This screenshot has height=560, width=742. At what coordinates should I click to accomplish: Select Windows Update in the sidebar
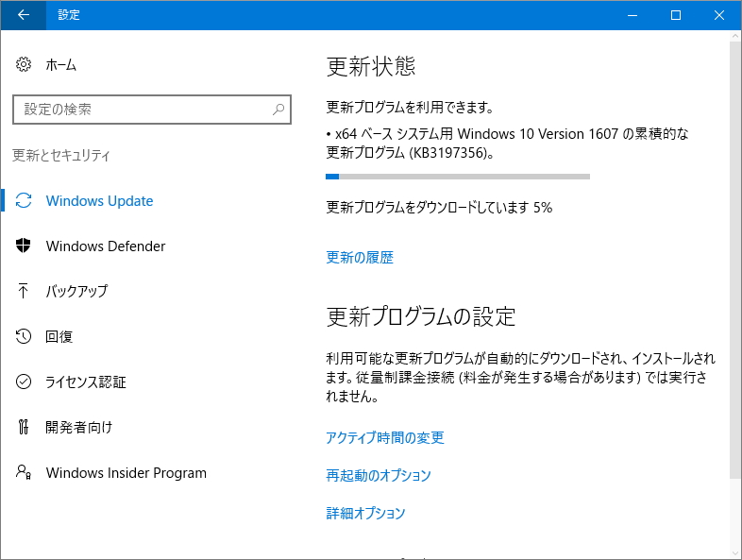click(x=99, y=201)
